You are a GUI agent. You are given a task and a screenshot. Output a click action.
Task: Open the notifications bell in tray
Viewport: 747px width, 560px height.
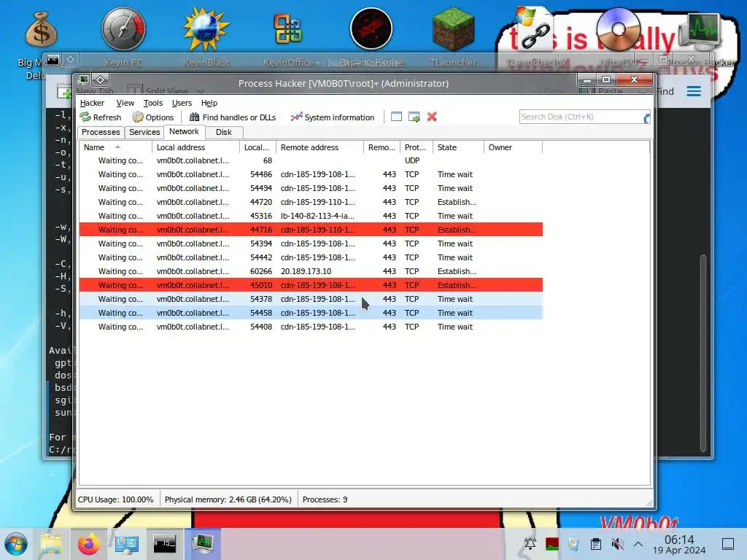coord(530,544)
